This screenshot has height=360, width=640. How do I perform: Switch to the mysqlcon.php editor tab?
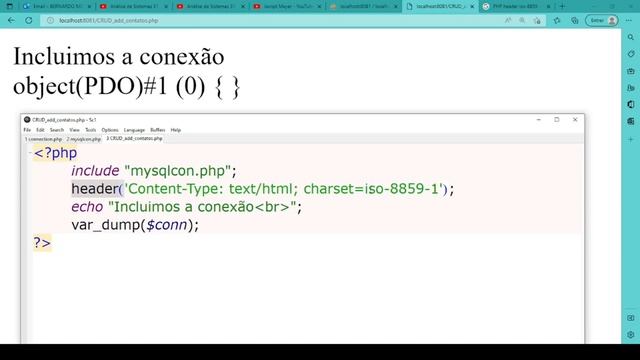tap(83, 139)
